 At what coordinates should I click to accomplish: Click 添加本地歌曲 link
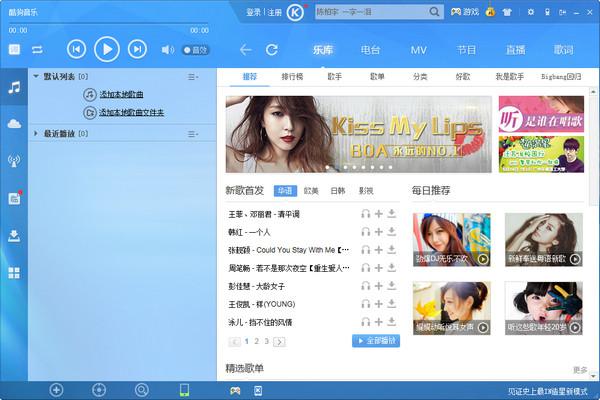pos(121,94)
